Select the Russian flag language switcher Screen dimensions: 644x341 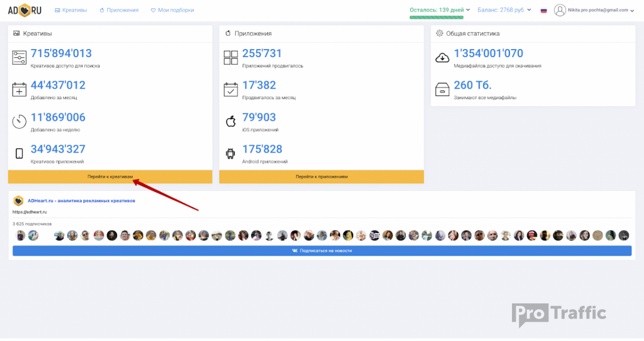pyautogui.click(x=543, y=11)
